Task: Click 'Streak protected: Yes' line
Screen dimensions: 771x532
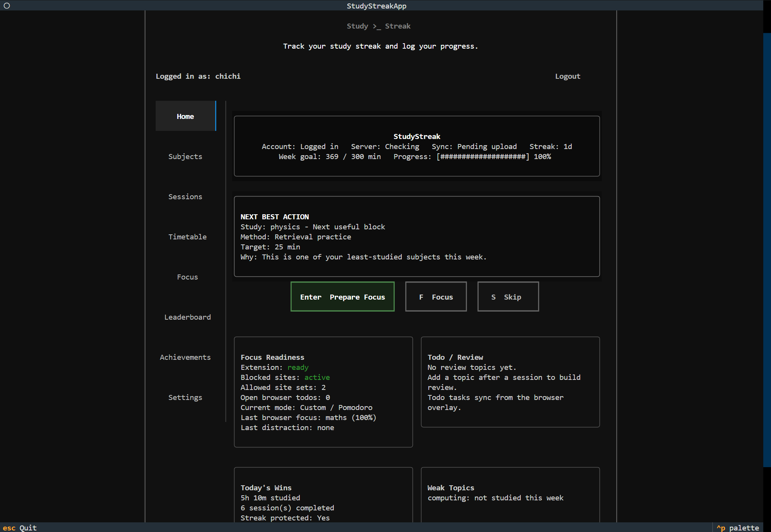Action: point(285,518)
